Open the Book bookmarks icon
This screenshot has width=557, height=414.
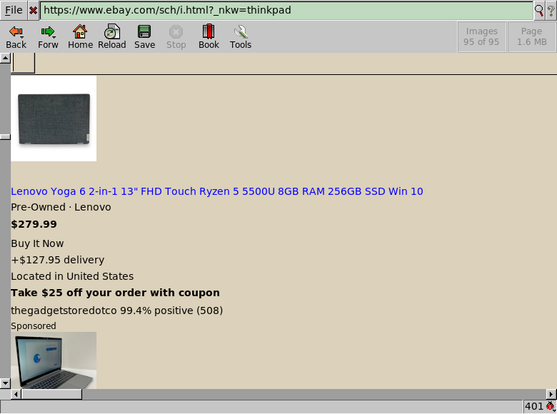click(x=209, y=36)
